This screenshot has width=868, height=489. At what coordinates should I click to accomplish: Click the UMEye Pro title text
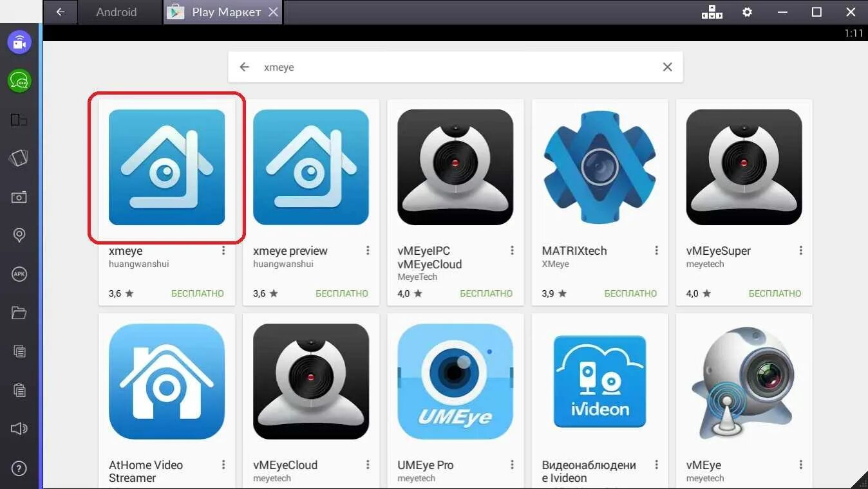[x=426, y=465]
